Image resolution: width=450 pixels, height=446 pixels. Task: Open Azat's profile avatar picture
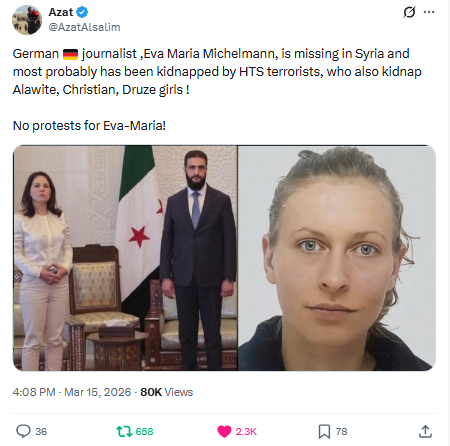(x=27, y=20)
